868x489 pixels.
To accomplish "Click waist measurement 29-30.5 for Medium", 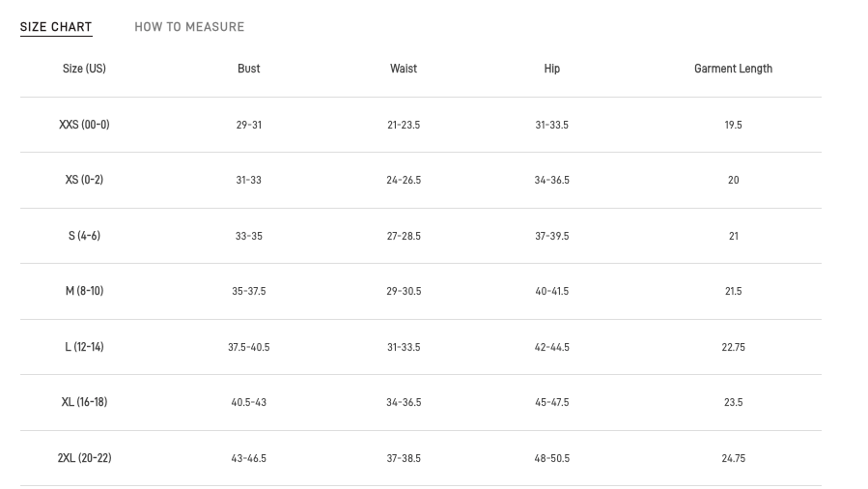I will 404,291.
